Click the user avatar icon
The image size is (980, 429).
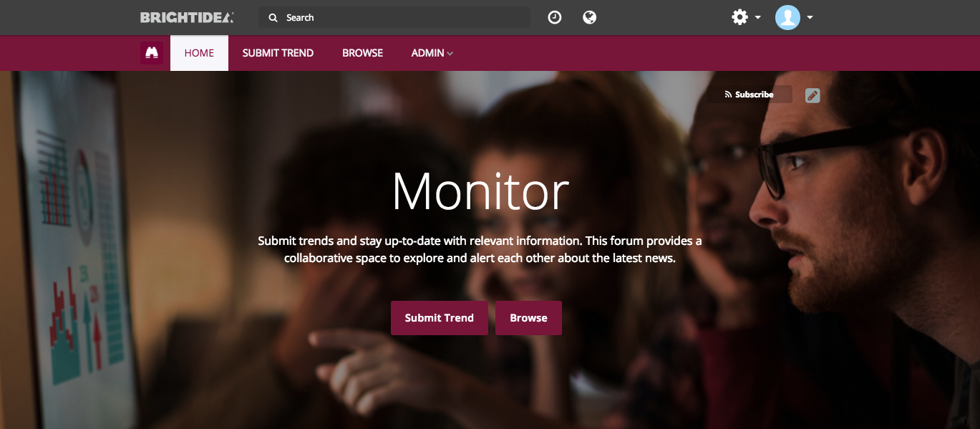point(787,17)
